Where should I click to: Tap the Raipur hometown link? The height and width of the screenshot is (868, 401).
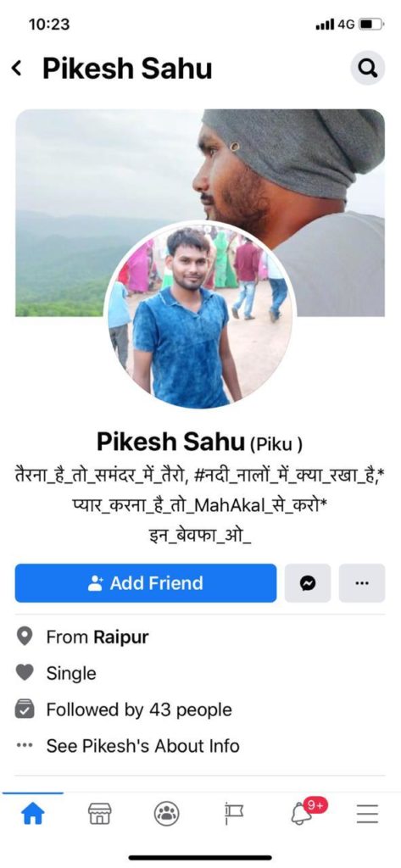[x=121, y=637]
